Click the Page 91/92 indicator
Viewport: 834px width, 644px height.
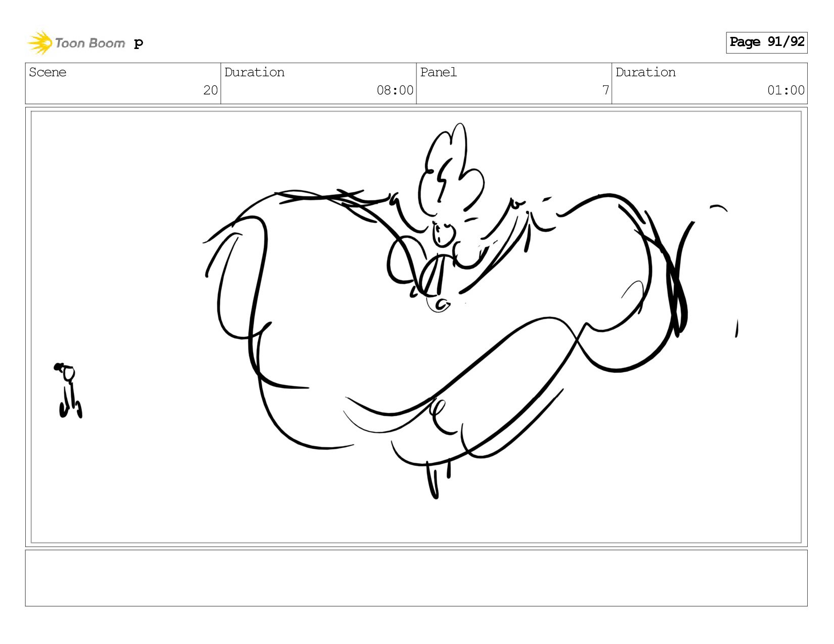(766, 42)
